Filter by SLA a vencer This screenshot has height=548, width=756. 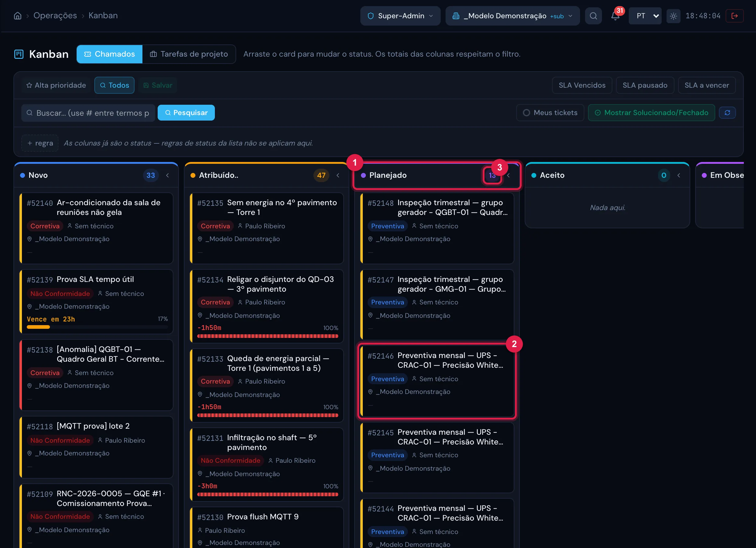click(x=706, y=85)
